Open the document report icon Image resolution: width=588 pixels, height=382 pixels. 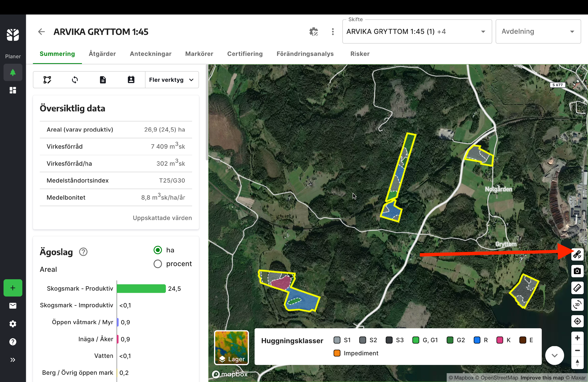point(103,80)
